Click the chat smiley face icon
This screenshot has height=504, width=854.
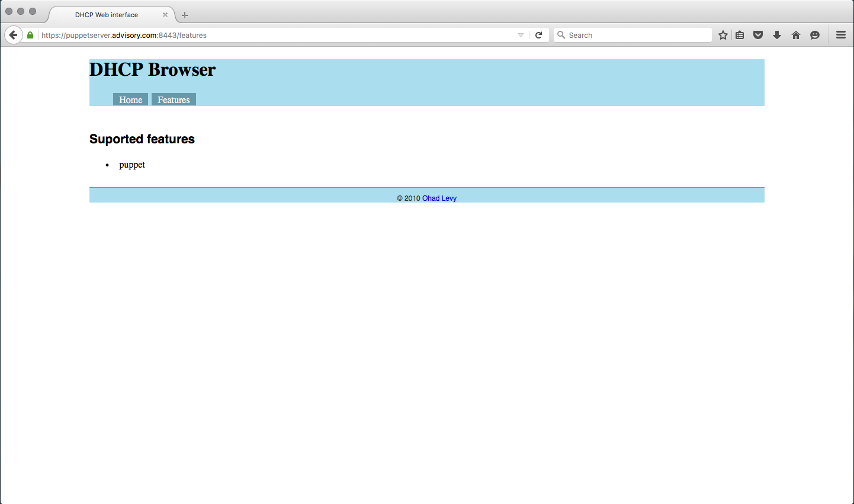[815, 35]
